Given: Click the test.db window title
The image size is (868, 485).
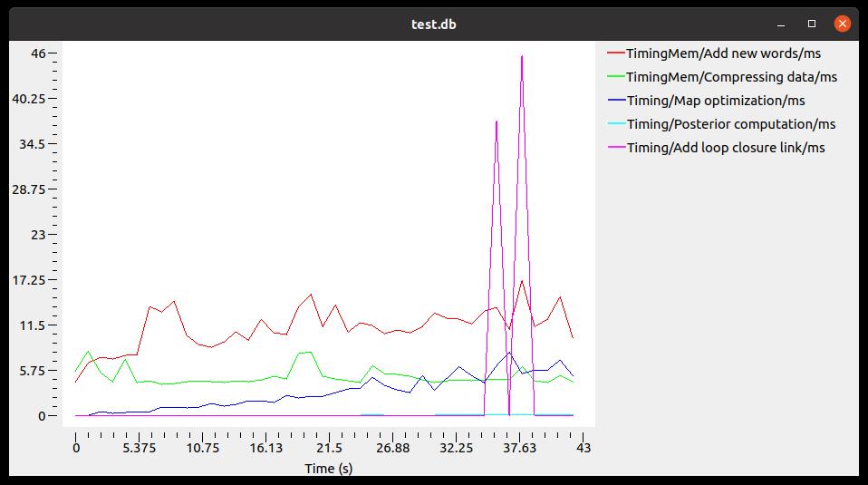Looking at the screenshot, I should coord(433,24).
